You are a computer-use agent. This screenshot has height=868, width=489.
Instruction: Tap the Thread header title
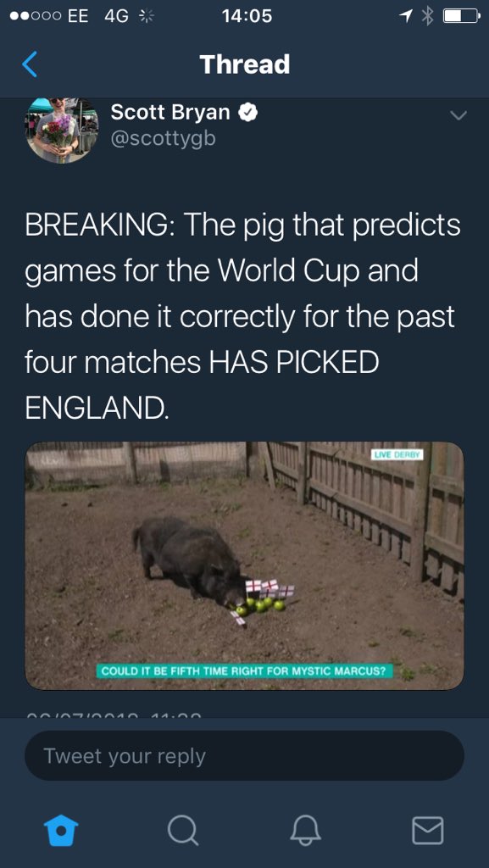pos(244,64)
